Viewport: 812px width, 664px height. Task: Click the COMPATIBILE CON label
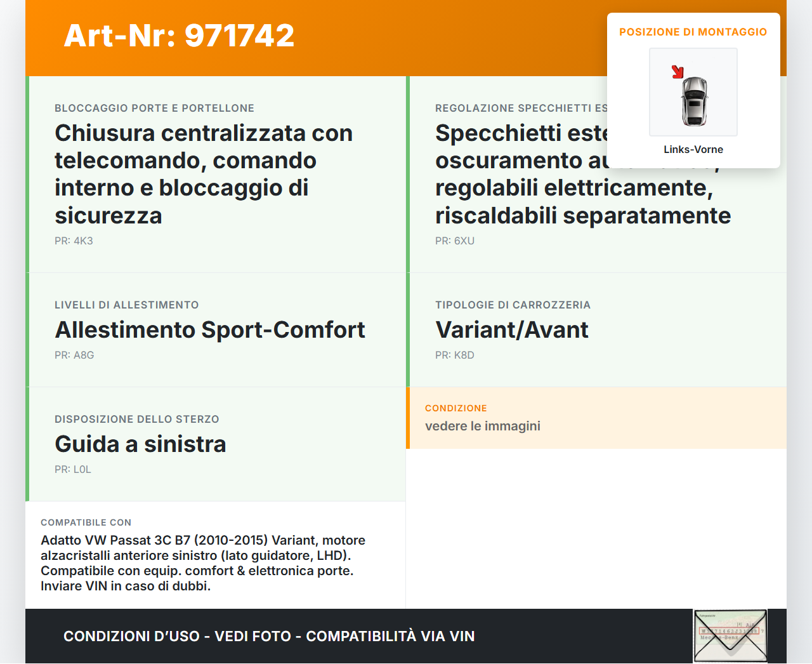86,522
